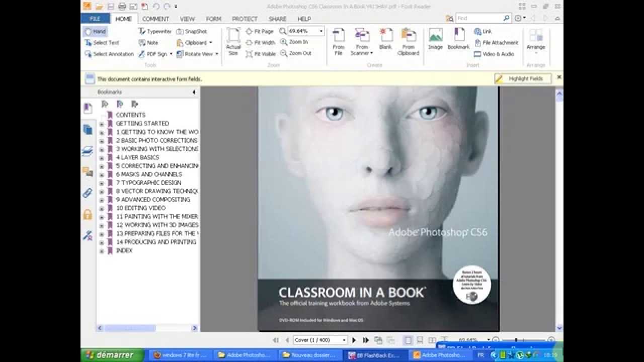The height and width of the screenshot is (362, 644).
Task: Go to the next page arrow
Action: click(x=354, y=340)
